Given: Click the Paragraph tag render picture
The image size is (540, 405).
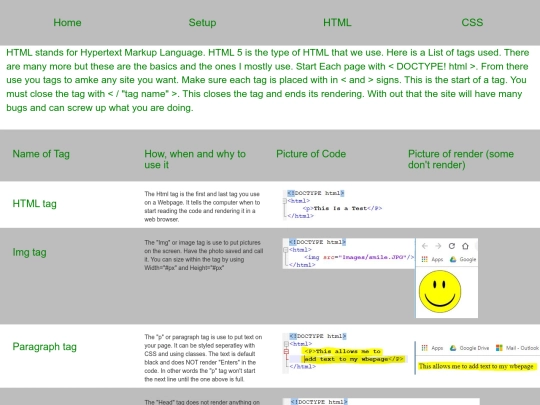Looking at the screenshot, I should 477,358.
